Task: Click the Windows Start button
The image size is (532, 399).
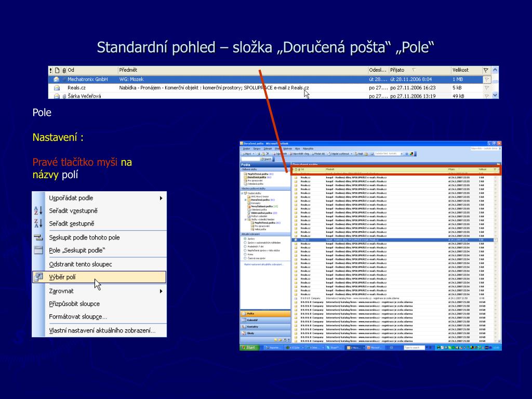Action: [x=250, y=348]
